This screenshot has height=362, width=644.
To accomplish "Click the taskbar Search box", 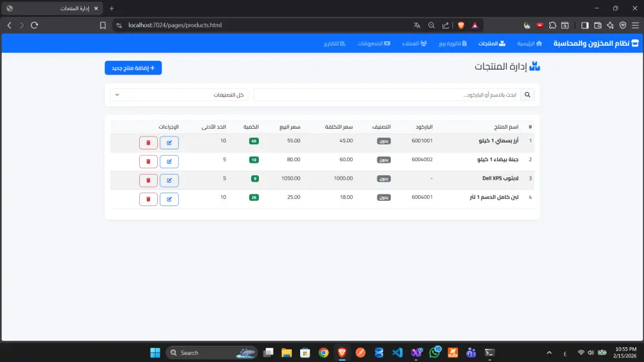I will tap(211, 352).
